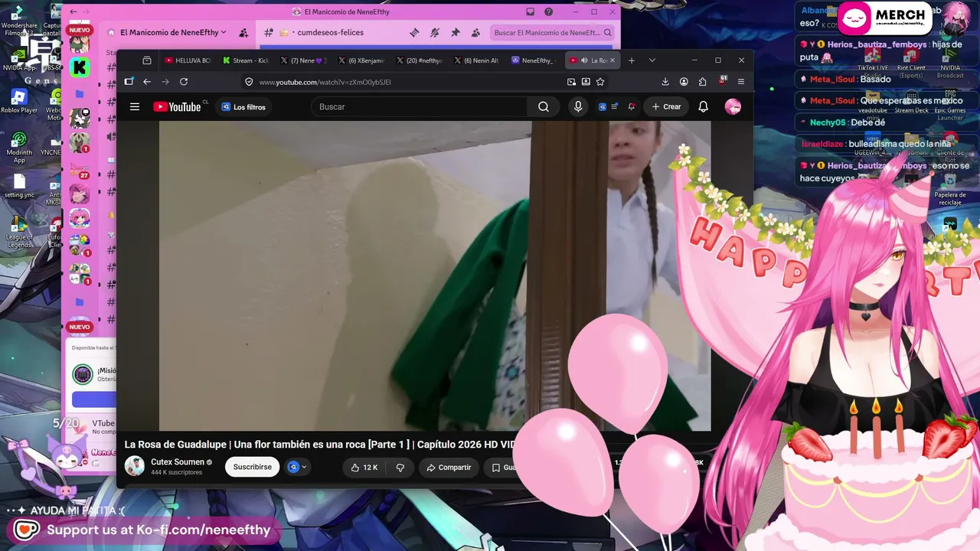Switch to (20) #nefthy browser tab

coord(420,60)
